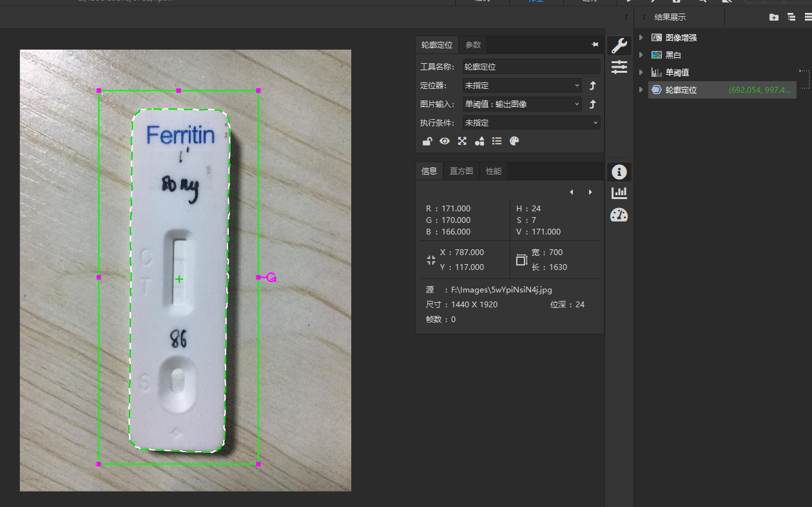Click the info circle sidebar icon
Viewport: 812px width, 507px height.
[x=619, y=171]
